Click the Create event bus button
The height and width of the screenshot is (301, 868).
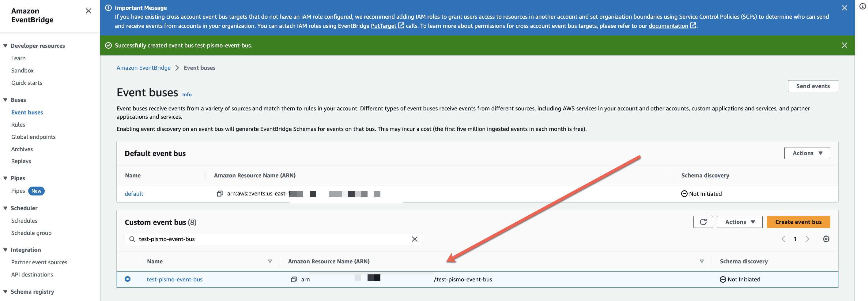[x=798, y=222]
